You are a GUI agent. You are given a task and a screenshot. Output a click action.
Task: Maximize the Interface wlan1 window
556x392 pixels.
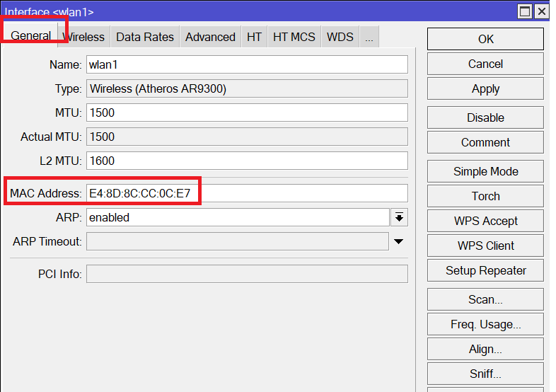pos(525,11)
